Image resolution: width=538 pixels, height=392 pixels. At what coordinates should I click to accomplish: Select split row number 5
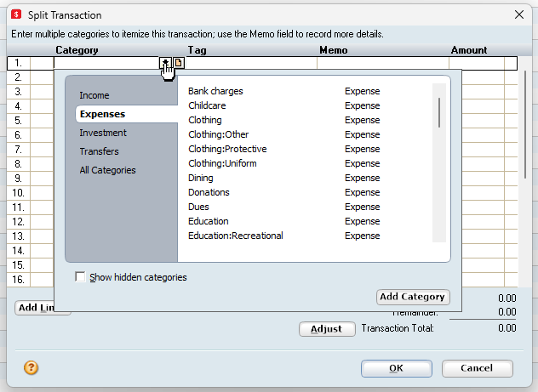(x=18, y=121)
